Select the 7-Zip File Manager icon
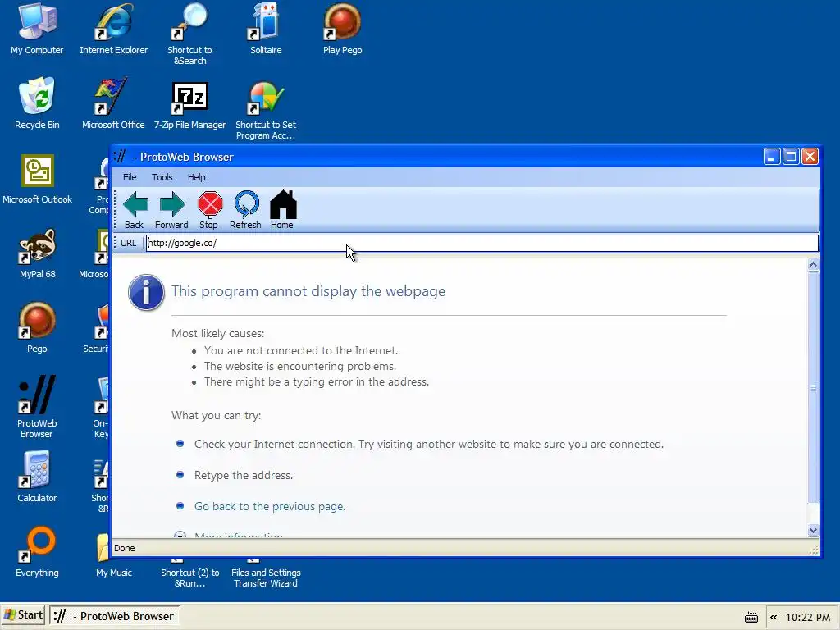Image resolution: width=840 pixels, height=630 pixels. click(x=189, y=104)
